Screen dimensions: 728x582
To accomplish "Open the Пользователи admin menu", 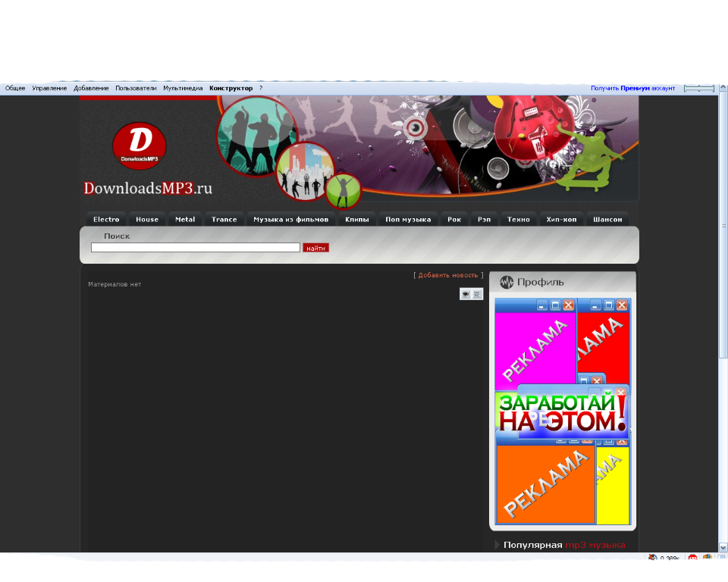I will [136, 88].
